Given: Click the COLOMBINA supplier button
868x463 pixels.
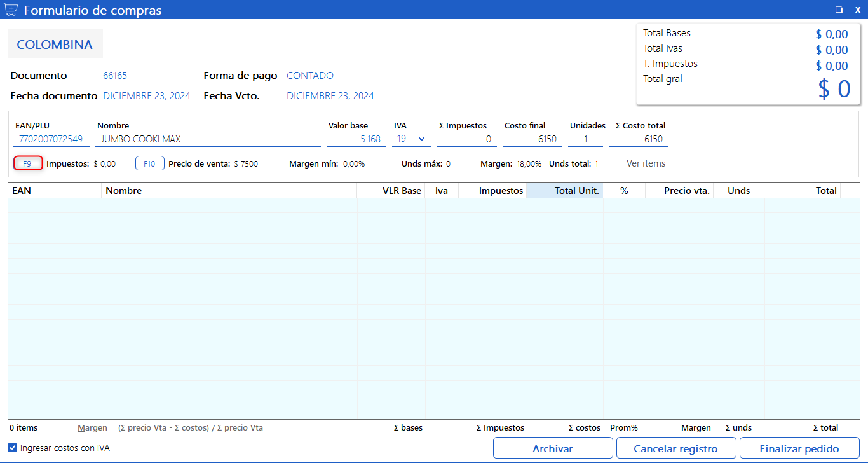Looking at the screenshot, I should click(x=55, y=45).
